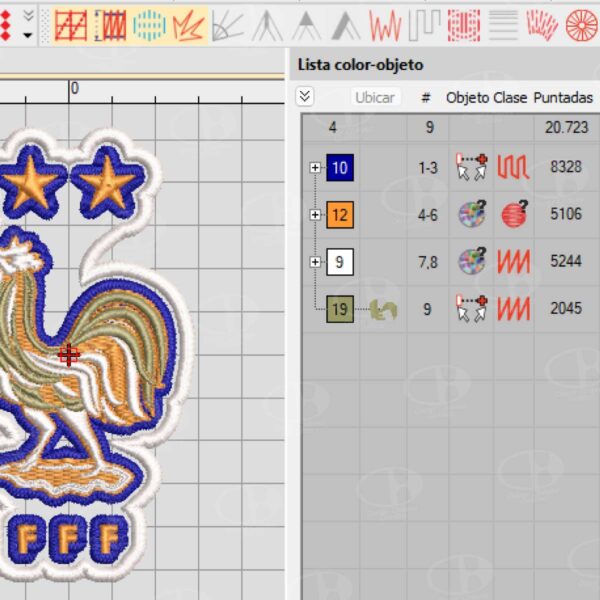Click the 0 mark on the horizontal ruler
Viewport: 600px width, 600px height.
[75, 88]
